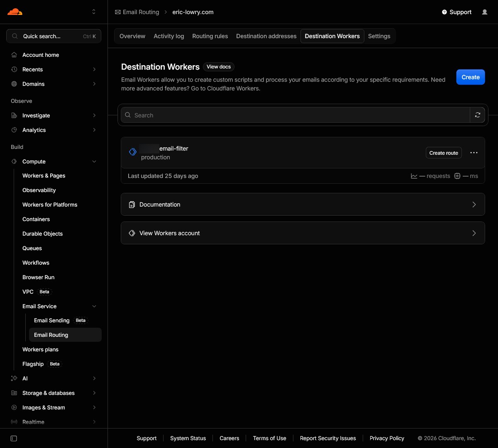Click the eric-lowry.com breadcrumb
The image size is (498, 448).
193,12
